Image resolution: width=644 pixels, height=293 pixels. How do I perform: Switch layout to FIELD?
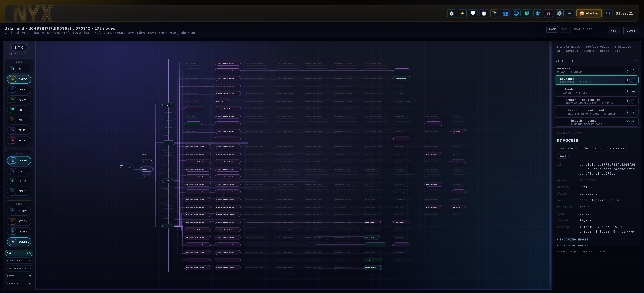click(19, 181)
